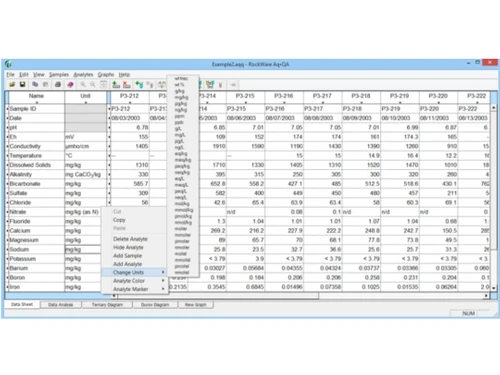
Task: Click the first magnifier zoom icon
Action: click(x=82, y=85)
